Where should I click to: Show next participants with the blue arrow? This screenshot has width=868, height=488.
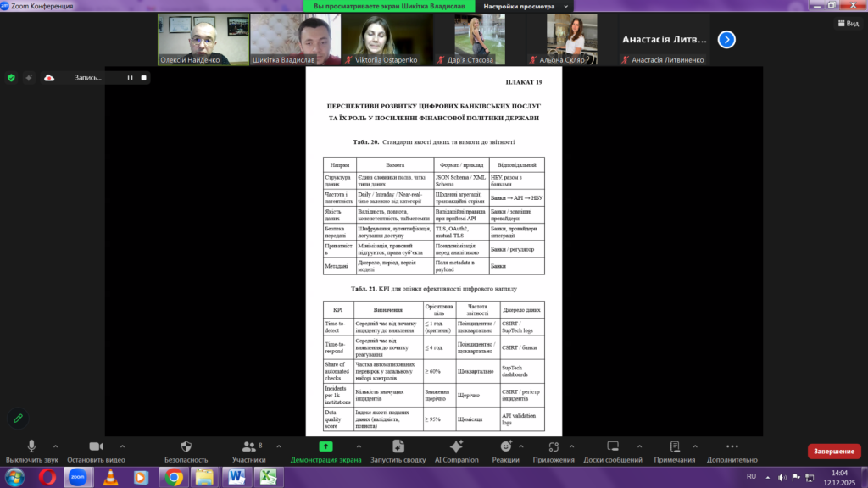click(726, 39)
